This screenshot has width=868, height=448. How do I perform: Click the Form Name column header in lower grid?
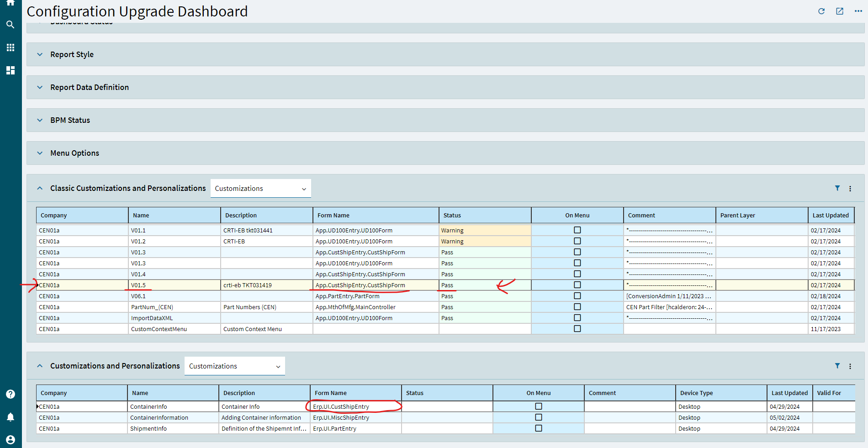click(x=331, y=393)
